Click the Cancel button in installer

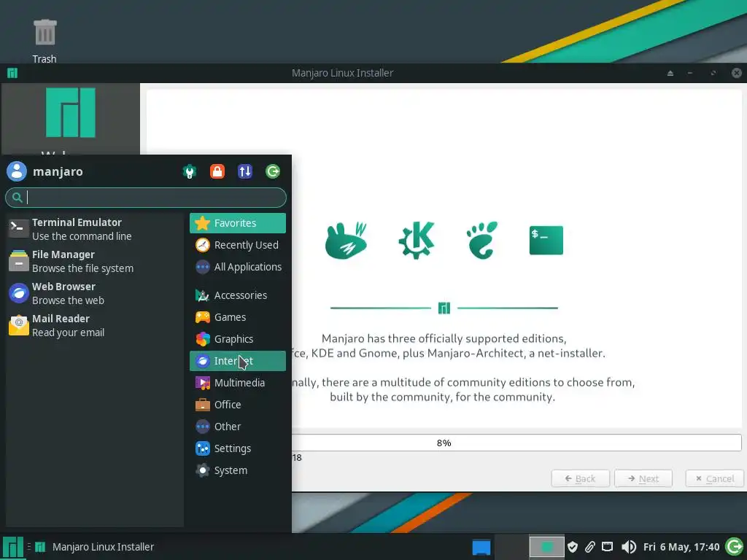point(715,478)
